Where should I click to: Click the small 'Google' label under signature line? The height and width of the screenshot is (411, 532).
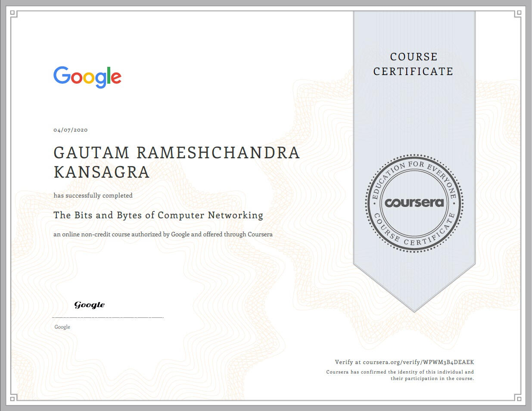(x=62, y=327)
